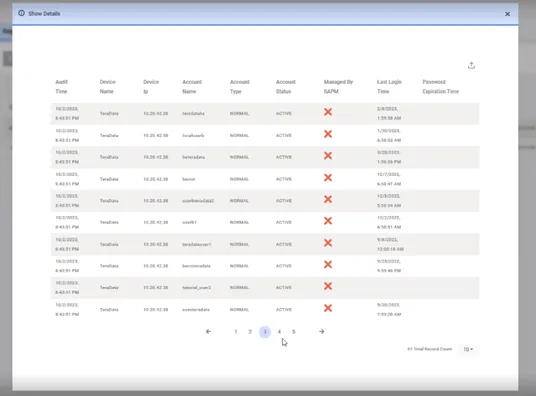Click the Device Name column header

click(x=107, y=87)
